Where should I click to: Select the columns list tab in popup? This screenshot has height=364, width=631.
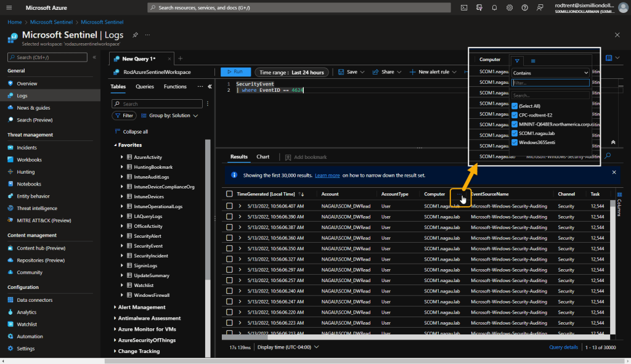(x=533, y=61)
